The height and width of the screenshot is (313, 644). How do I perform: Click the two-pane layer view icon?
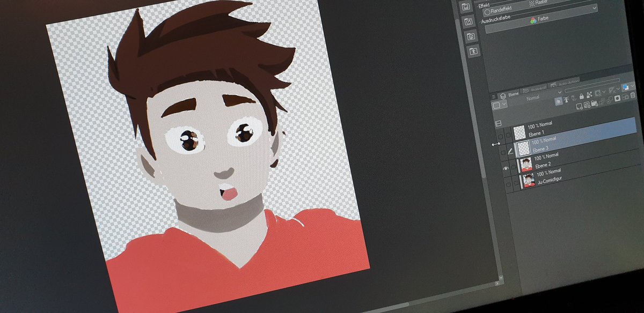498,123
